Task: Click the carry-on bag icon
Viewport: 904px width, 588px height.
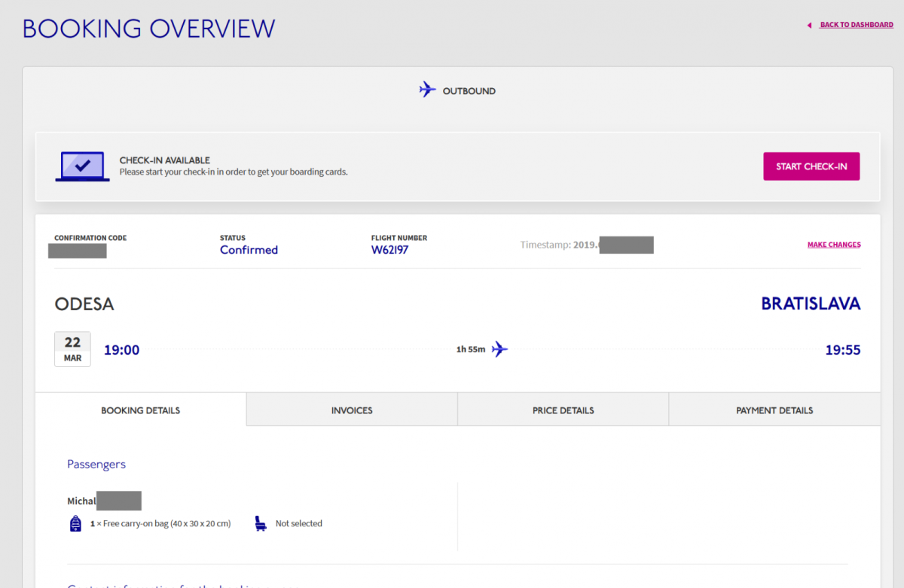Action: [75, 523]
